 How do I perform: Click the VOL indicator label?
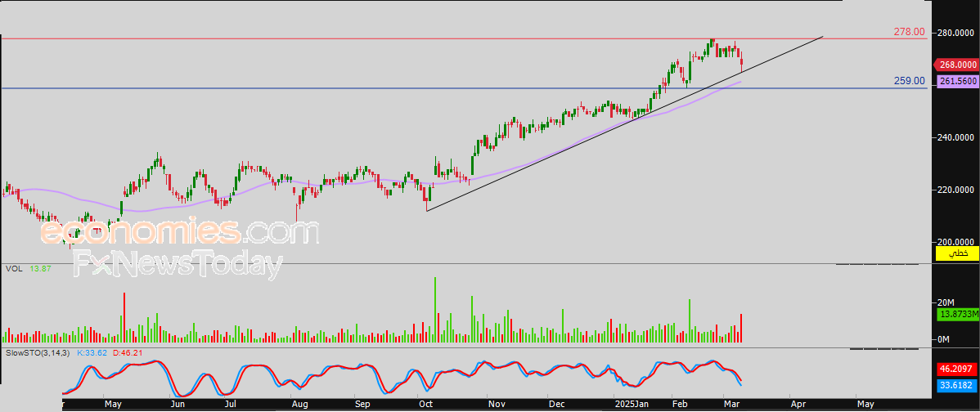tap(13, 268)
